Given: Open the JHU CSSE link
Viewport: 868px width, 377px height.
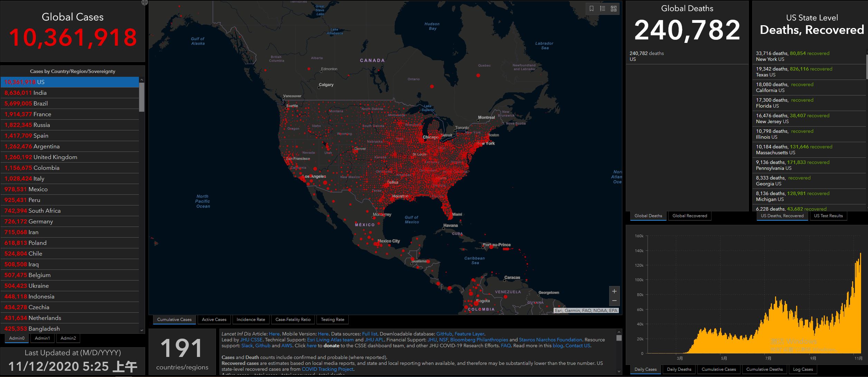Looking at the screenshot, I should (251, 340).
